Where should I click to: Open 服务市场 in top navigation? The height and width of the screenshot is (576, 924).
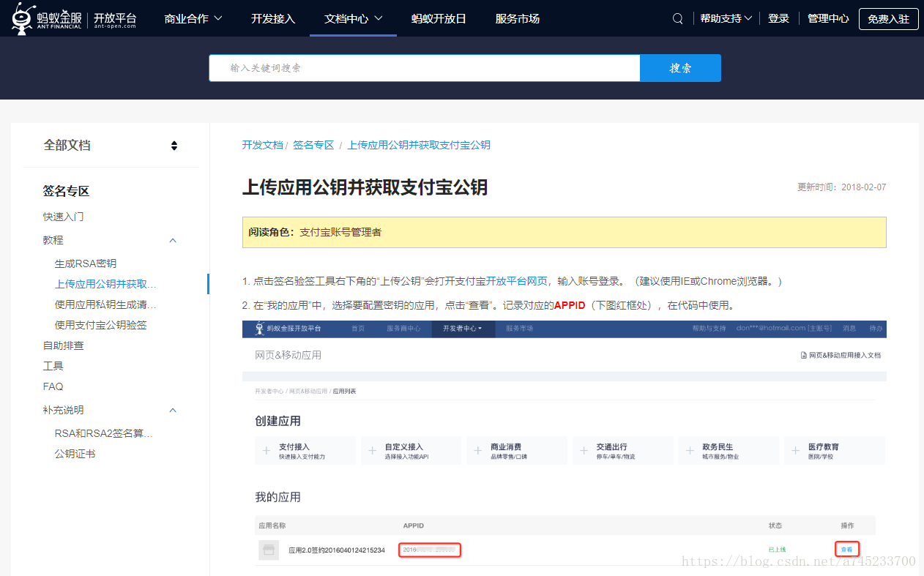point(518,19)
